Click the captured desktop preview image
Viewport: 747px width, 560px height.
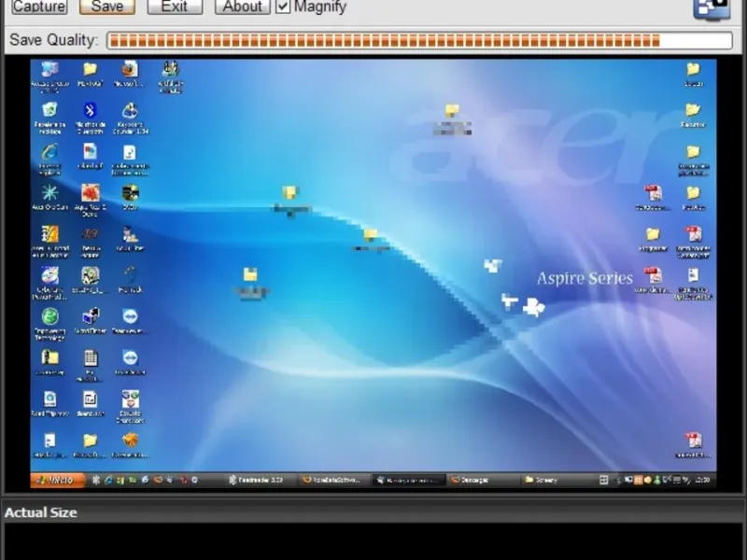pos(373,273)
